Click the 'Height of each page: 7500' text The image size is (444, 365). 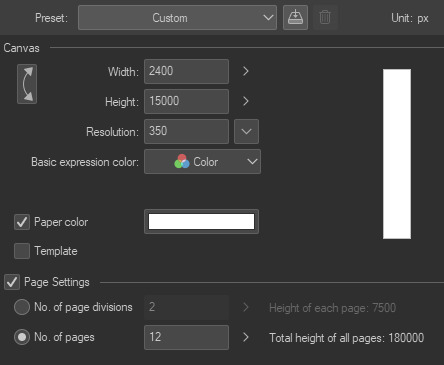pyautogui.click(x=332, y=308)
